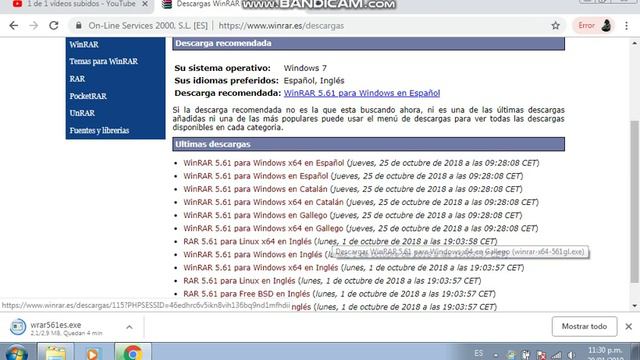The width and height of the screenshot is (640, 360).
Task: Open Temas para WinRAR sidebar item
Action: click(103, 62)
